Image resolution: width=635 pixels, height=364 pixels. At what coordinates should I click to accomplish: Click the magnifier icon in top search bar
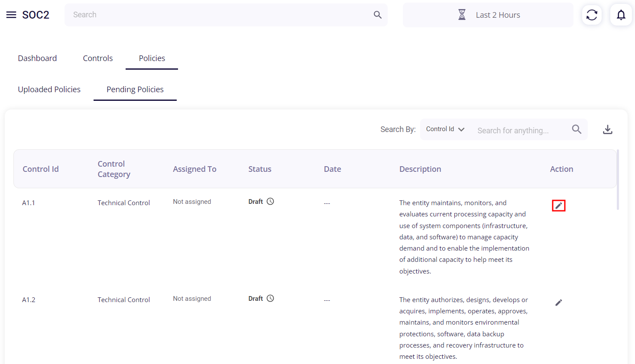pyautogui.click(x=378, y=15)
